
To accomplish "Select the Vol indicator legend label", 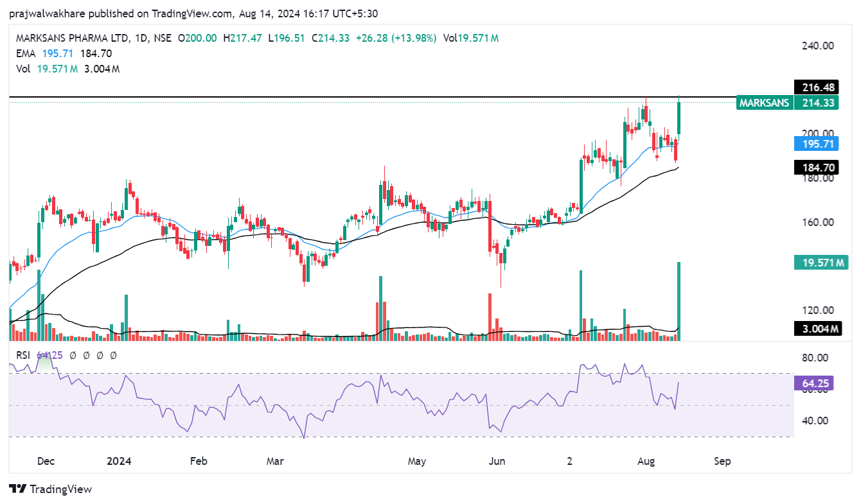I will click(23, 69).
